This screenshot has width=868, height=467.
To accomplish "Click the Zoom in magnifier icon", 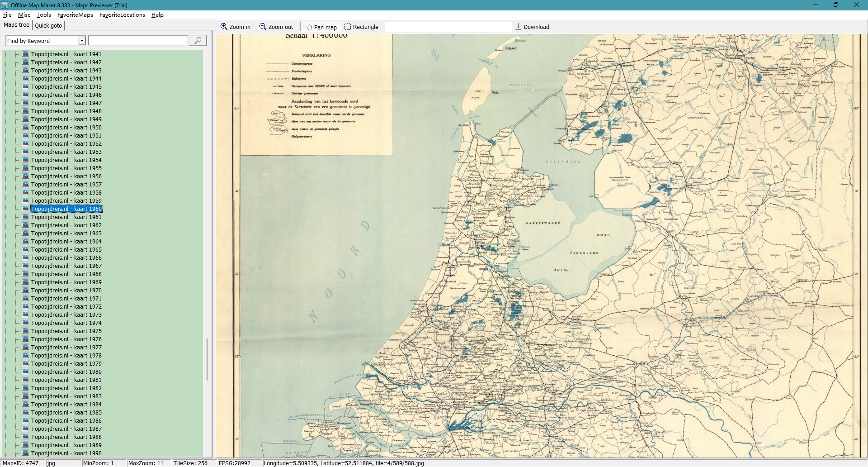I will [224, 27].
